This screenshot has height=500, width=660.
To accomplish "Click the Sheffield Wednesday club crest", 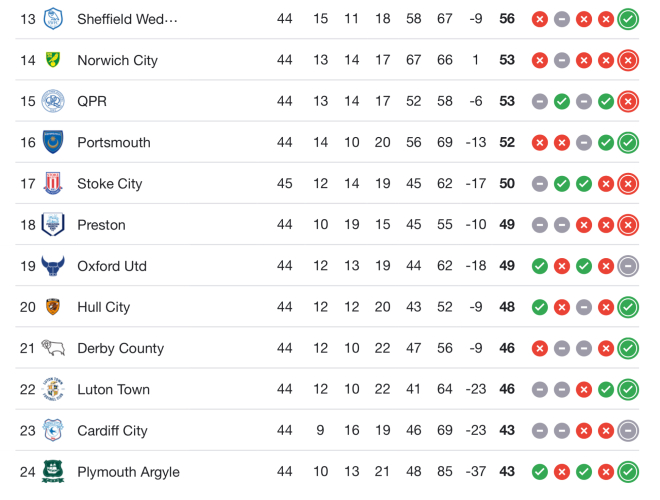I will [x=53, y=19].
